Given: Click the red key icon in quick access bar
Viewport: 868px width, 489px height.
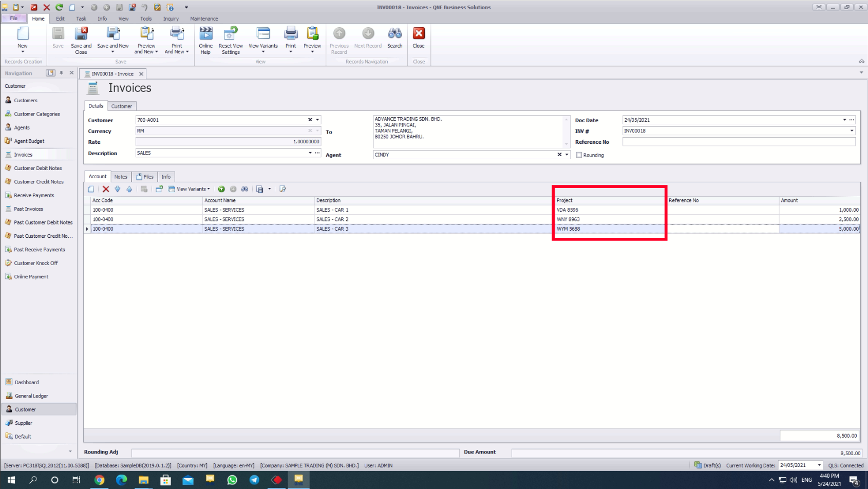Looking at the screenshot, I should 34,7.
